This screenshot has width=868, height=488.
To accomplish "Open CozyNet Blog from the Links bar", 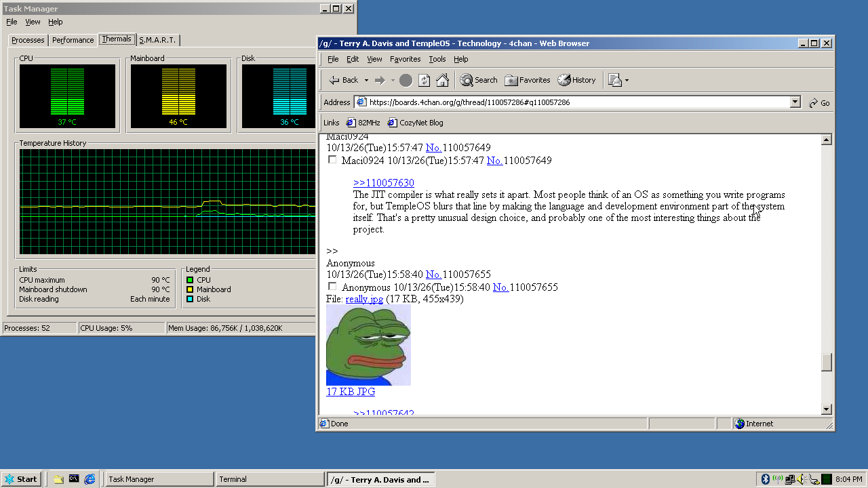I will (x=415, y=123).
